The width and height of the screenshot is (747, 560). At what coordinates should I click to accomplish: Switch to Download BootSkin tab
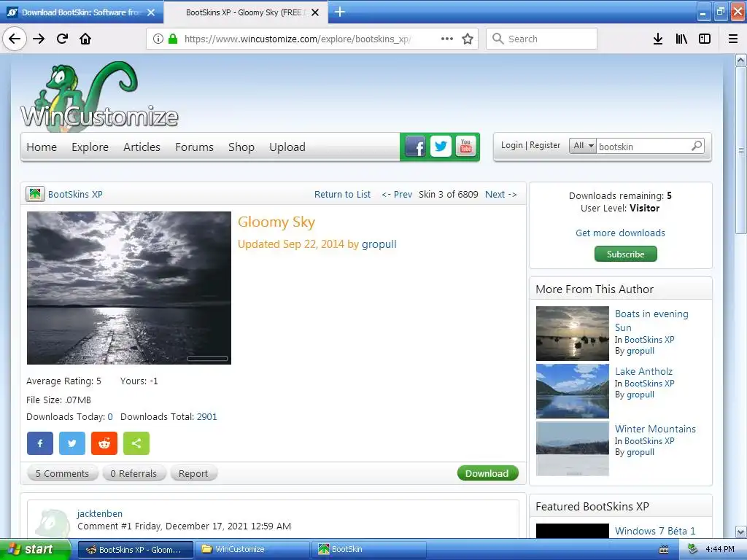[82, 12]
